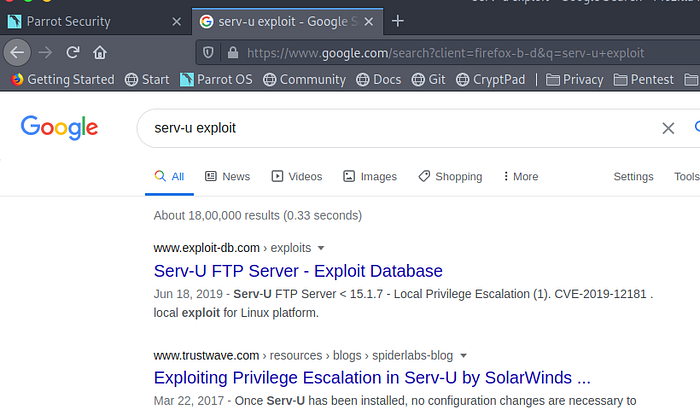The height and width of the screenshot is (411, 700).
Task: Switch to the News results tab
Action: tap(227, 176)
